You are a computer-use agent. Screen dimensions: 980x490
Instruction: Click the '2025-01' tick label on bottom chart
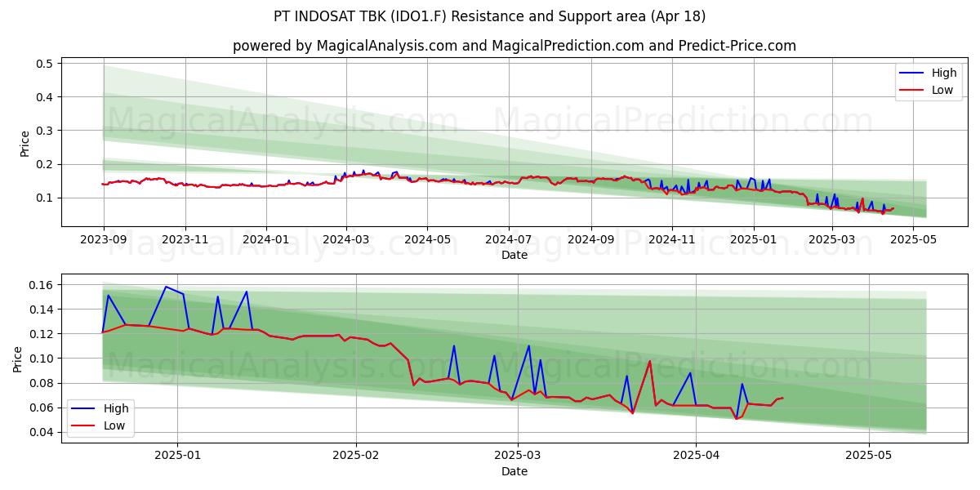click(177, 456)
